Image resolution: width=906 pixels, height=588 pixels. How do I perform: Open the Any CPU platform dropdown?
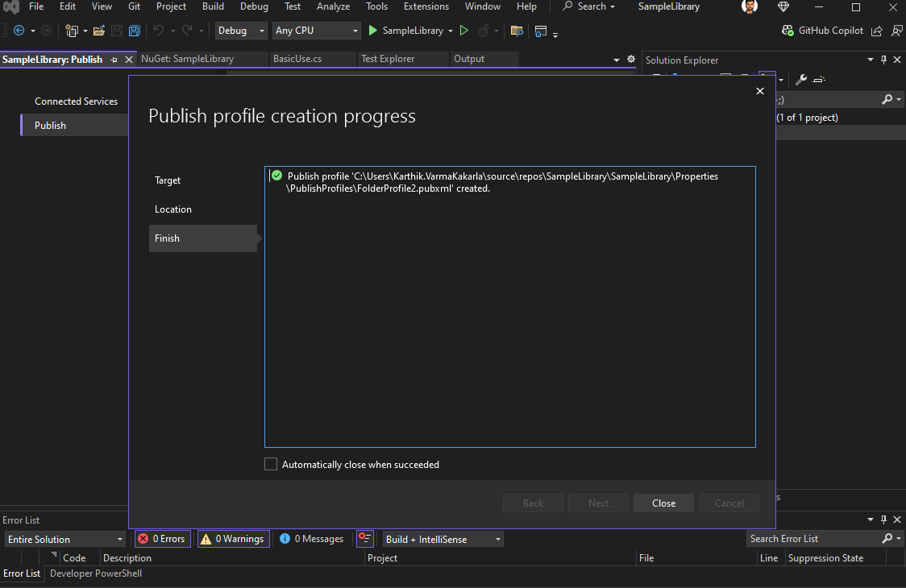tap(316, 31)
